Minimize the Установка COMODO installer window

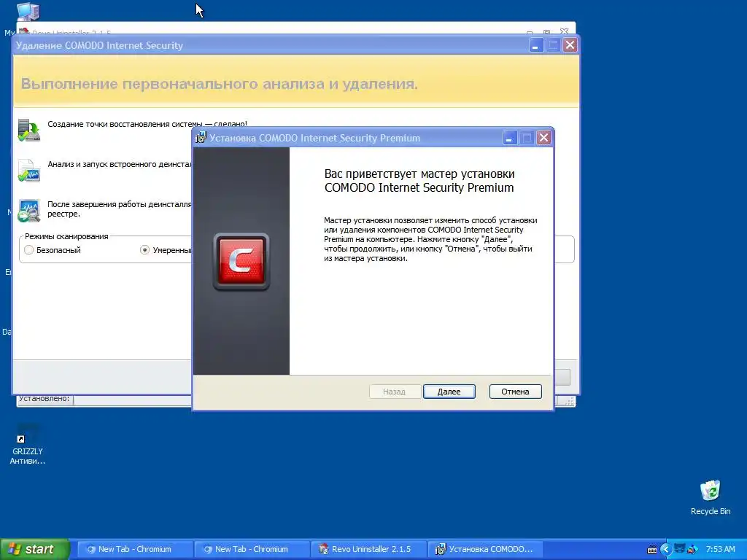509,138
